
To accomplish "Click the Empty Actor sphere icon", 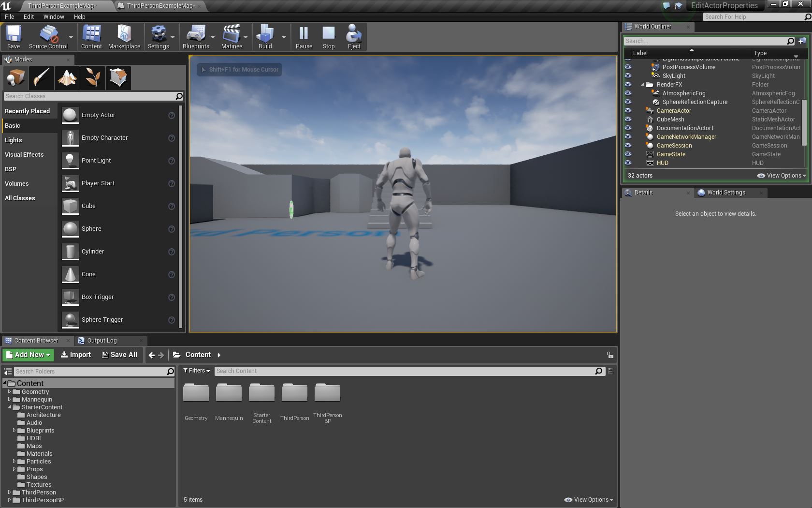I will (x=70, y=115).
